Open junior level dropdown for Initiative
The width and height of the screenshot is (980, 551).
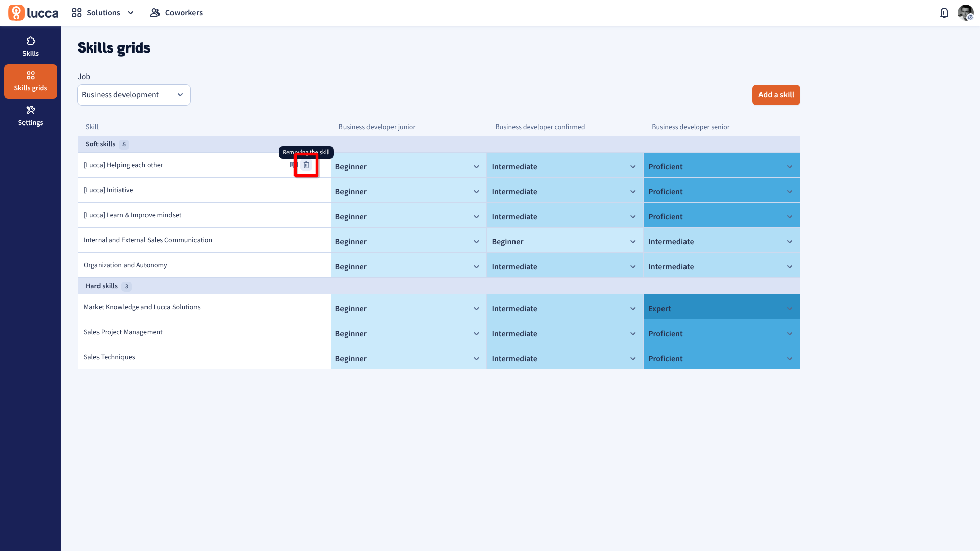[408, 190]
